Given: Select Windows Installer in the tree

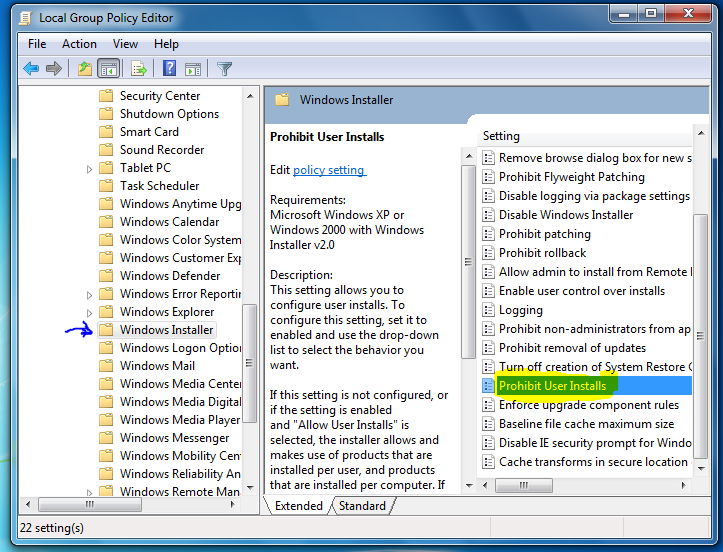Looking at the screenshot, I should (x=166, y=330).
